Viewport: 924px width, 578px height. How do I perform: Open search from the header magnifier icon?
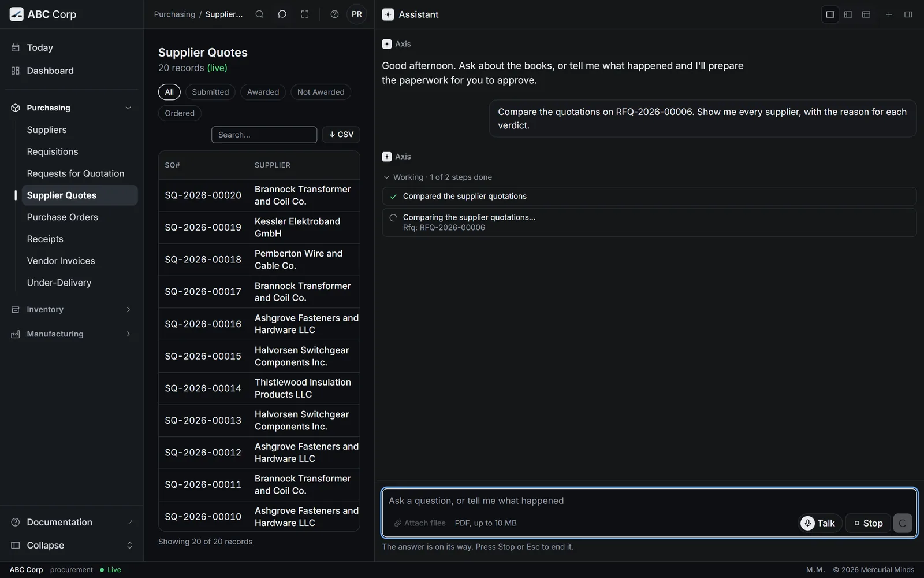point(259,14)
